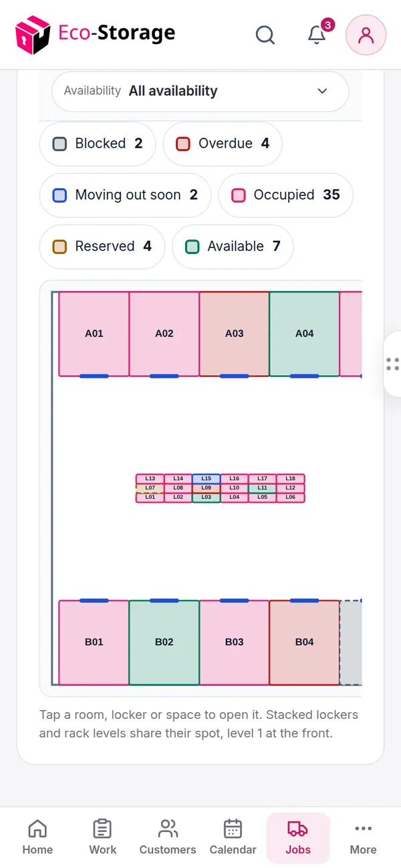Open locker L04
Image resolution: width=401 pixels, height=868 pixels.
235,498
